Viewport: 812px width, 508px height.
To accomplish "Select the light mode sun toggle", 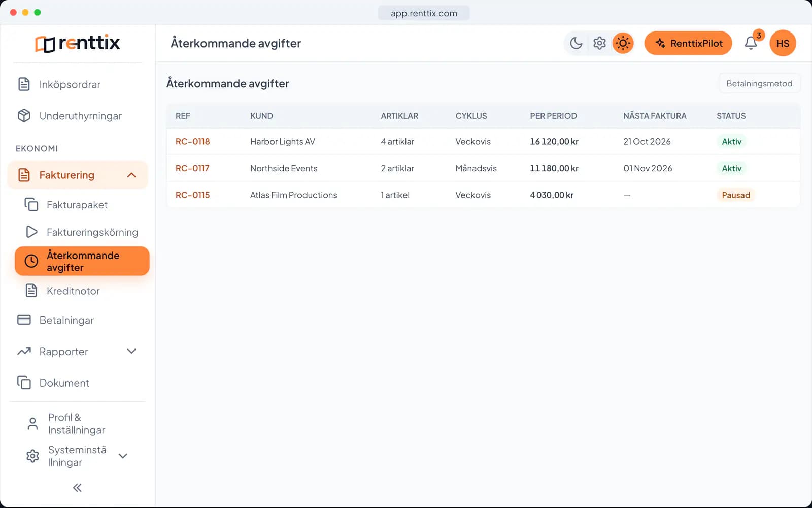I will tap(623, 43).
